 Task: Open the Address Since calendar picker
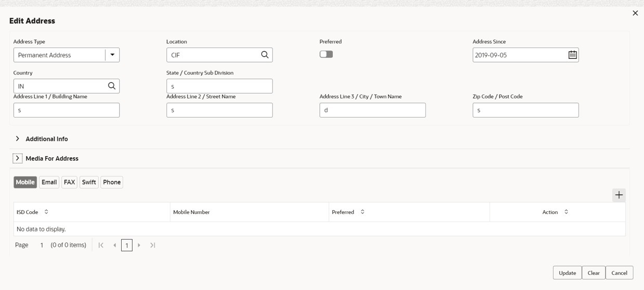[572, 55]
